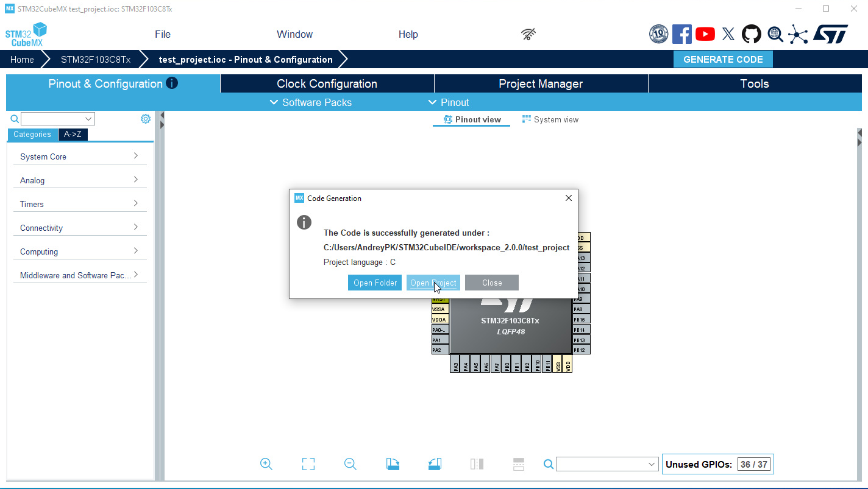Image resolution: width=868 pixels, height=489 pixels.
Task: Expand the Analog category
Action: (x=80, y=180)
